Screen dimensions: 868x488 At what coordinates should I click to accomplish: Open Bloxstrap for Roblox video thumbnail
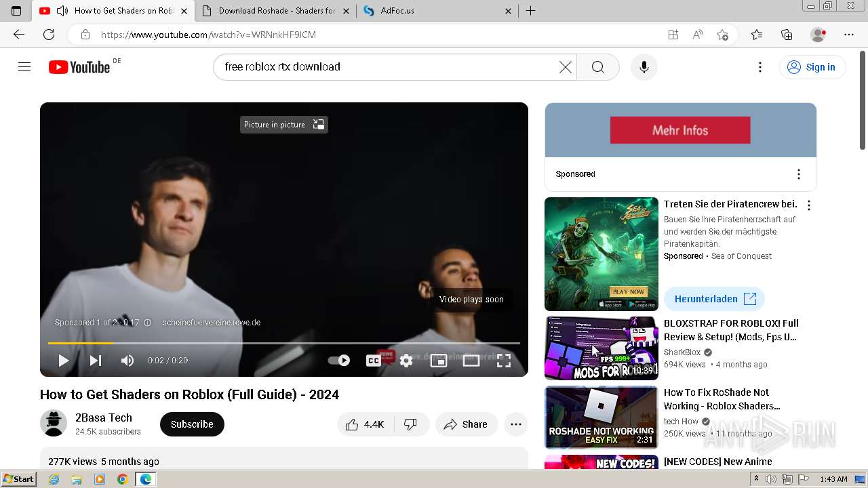[x=601, y=348]
